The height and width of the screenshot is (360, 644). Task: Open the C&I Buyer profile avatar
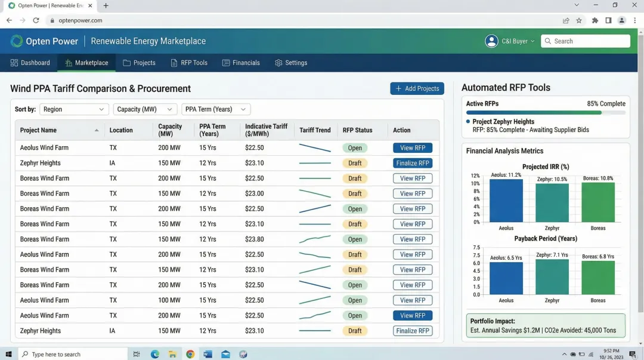point(491,41)
